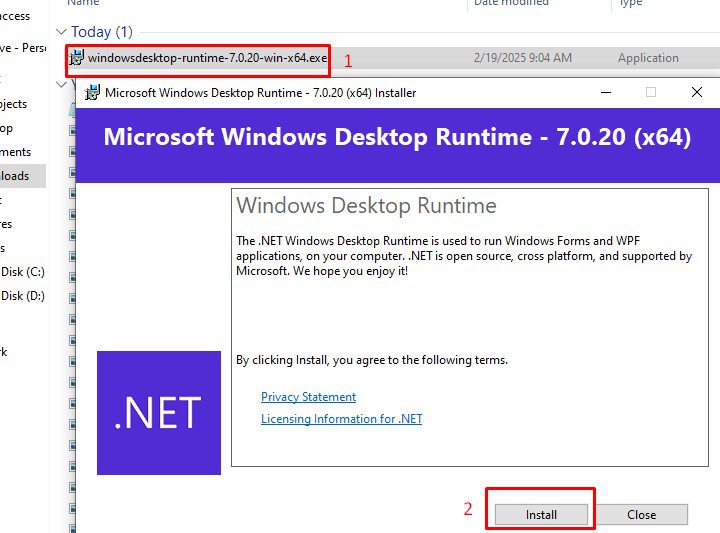Collapse the Today (1) group in Explorer
The image size is (720, 533).
point(61,32)
